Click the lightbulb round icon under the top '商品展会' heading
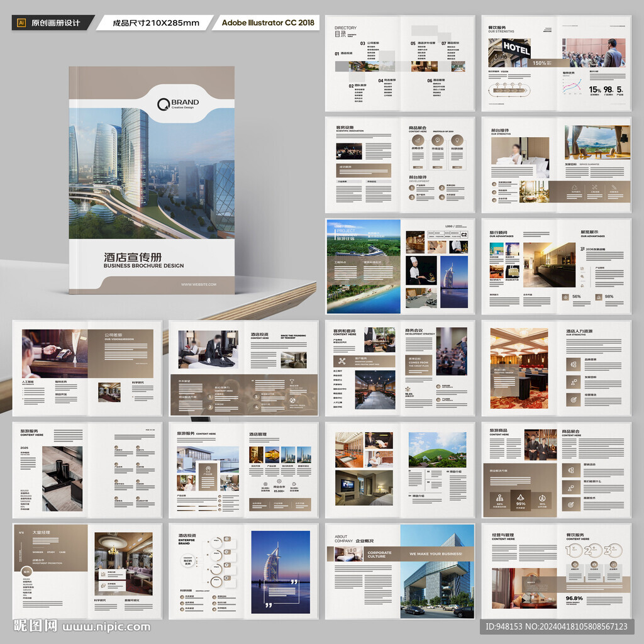 (x=457, y=140)
